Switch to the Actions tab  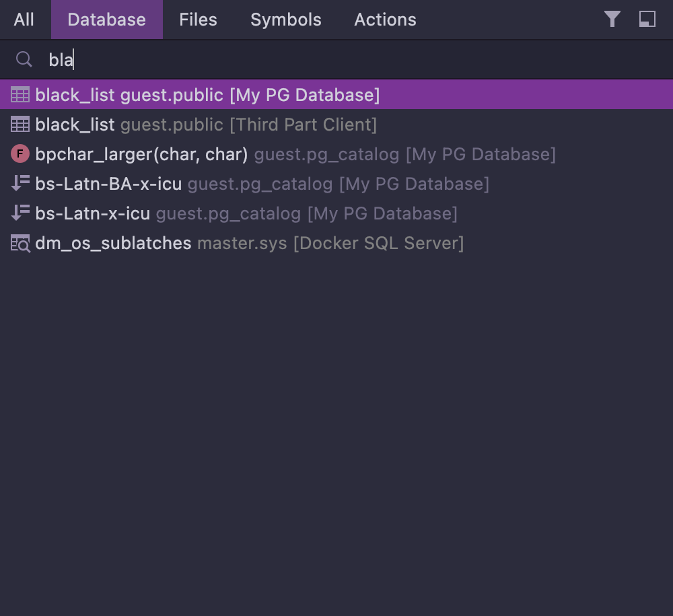[385, 20]
